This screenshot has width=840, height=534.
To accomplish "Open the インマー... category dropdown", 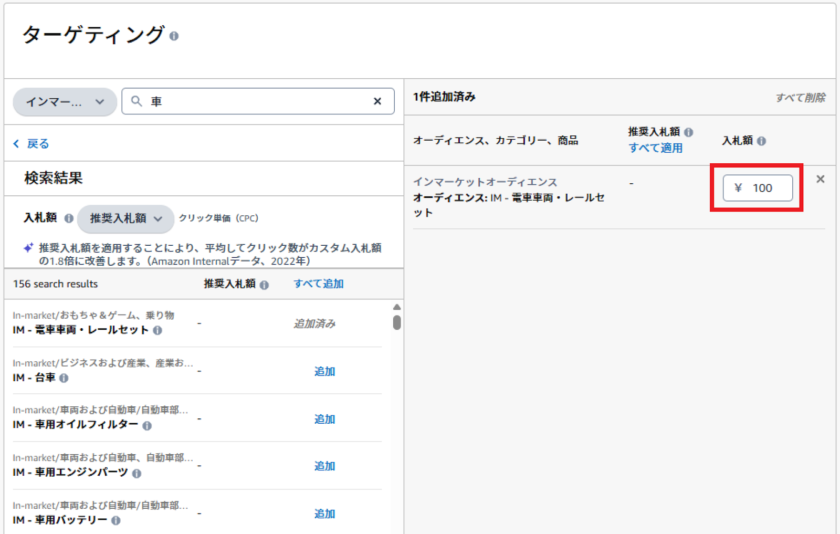I will tap(65, 101).
